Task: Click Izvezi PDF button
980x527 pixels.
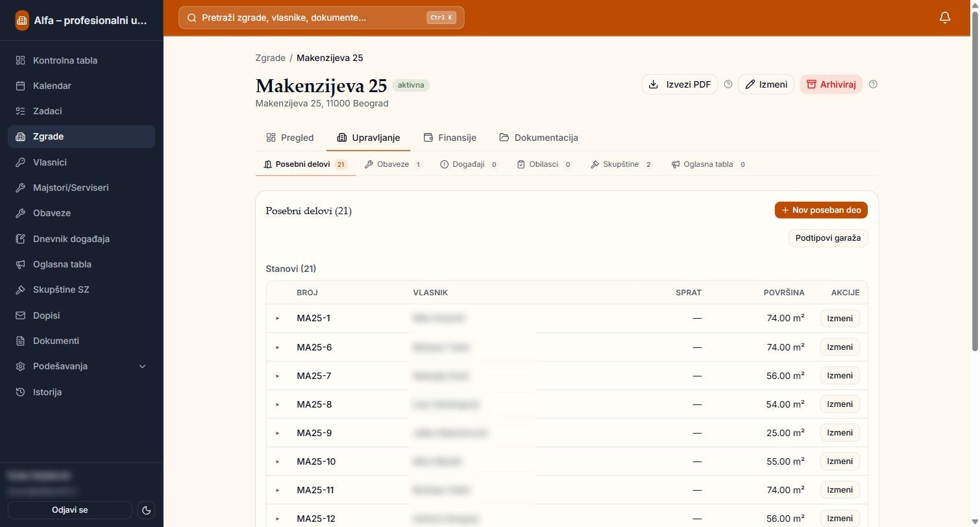Action: (680, 84)
